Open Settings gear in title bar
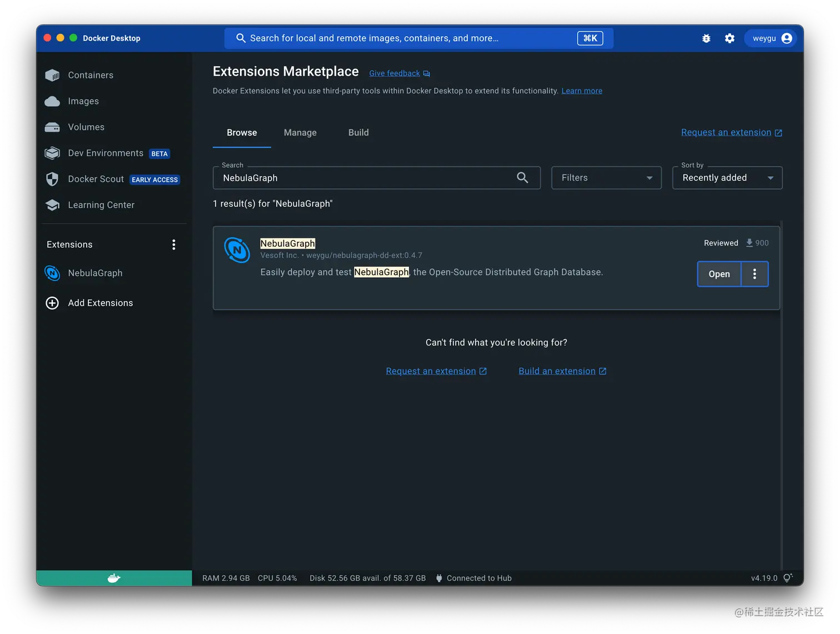The height and width of the screenshot is (634, 840). (729, 38)
